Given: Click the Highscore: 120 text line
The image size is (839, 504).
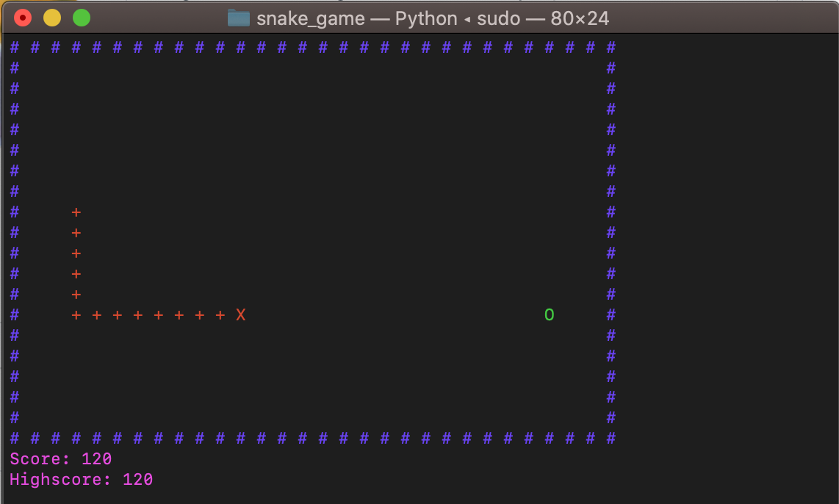Looking at the screenshot, I should tap(82, 480).
